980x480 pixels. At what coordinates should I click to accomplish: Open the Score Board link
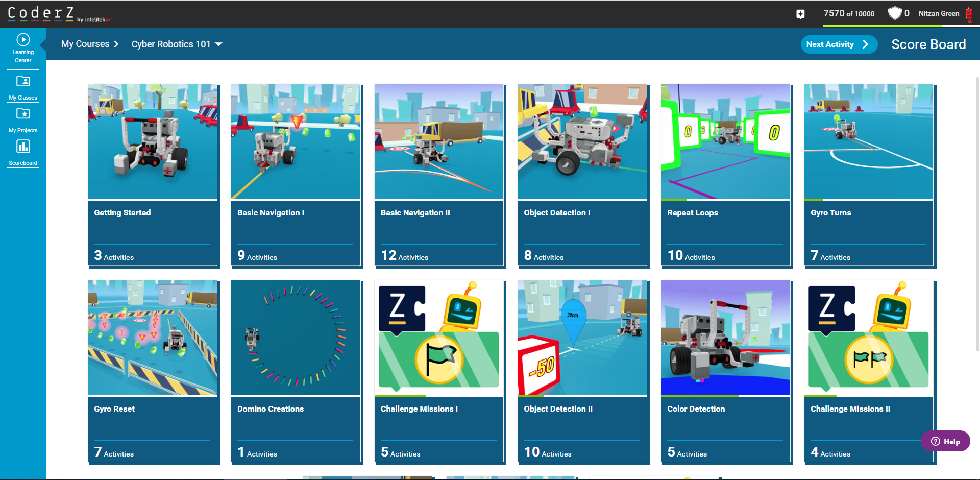tap(928, 44)
